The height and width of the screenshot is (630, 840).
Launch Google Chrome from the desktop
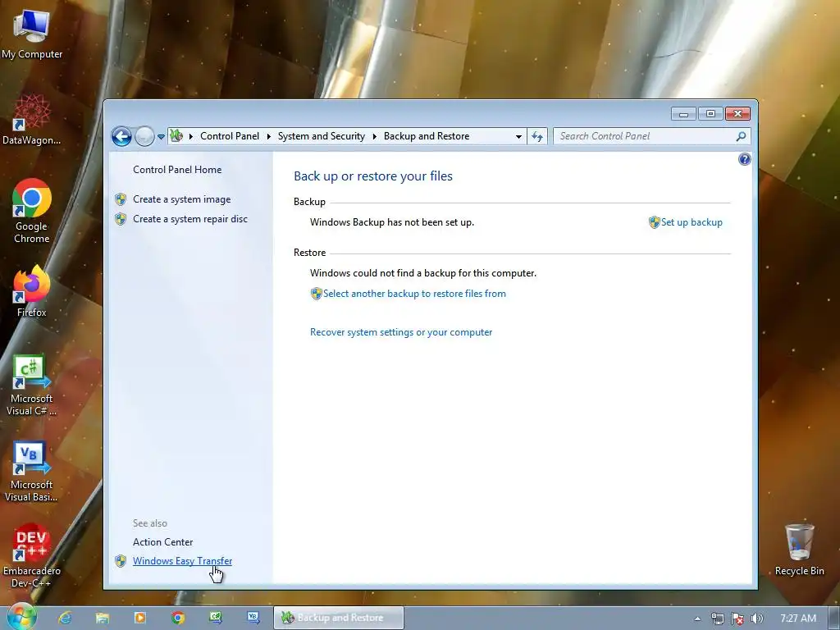32,211
